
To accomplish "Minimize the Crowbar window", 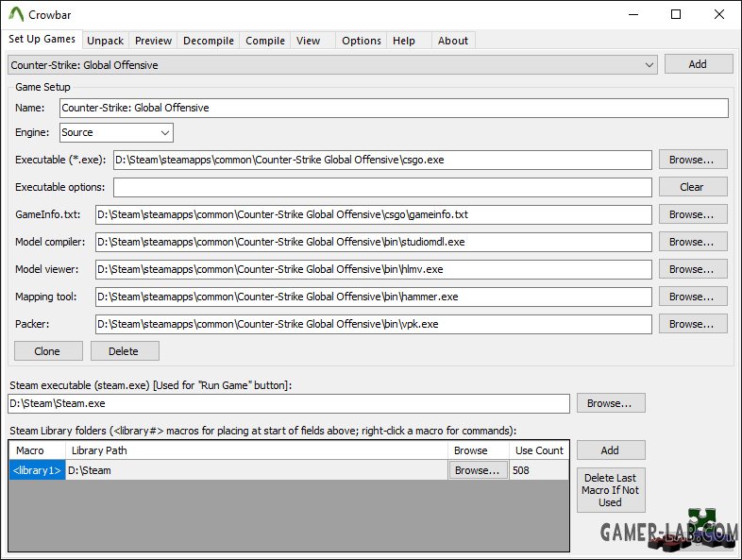I will click(x=633, y=15).
